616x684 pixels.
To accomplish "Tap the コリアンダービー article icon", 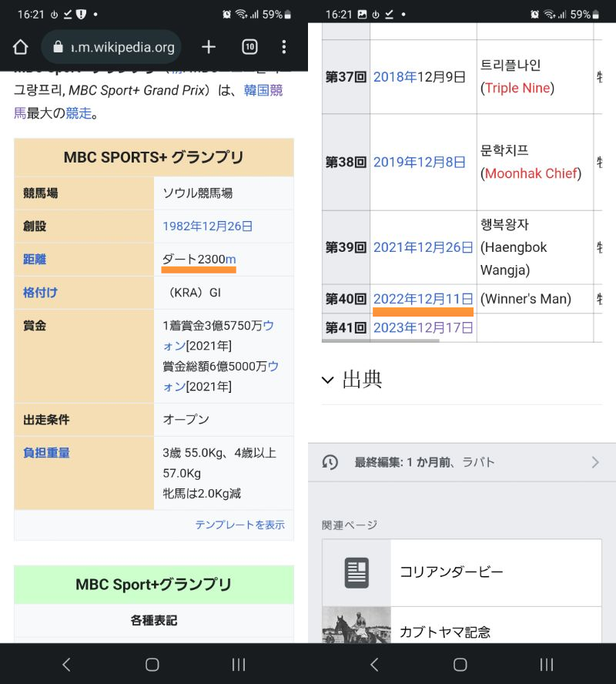I will click(357, 573).
